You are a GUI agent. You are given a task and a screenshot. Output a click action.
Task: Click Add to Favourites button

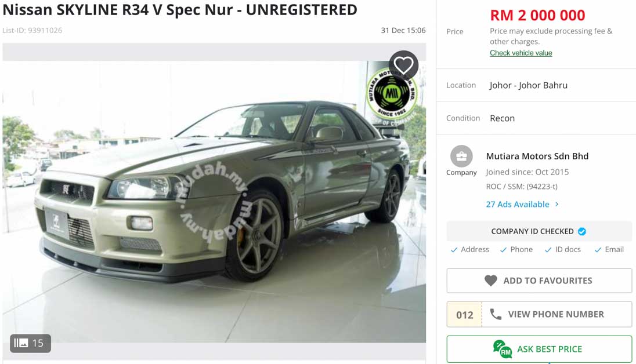point(539,281)
